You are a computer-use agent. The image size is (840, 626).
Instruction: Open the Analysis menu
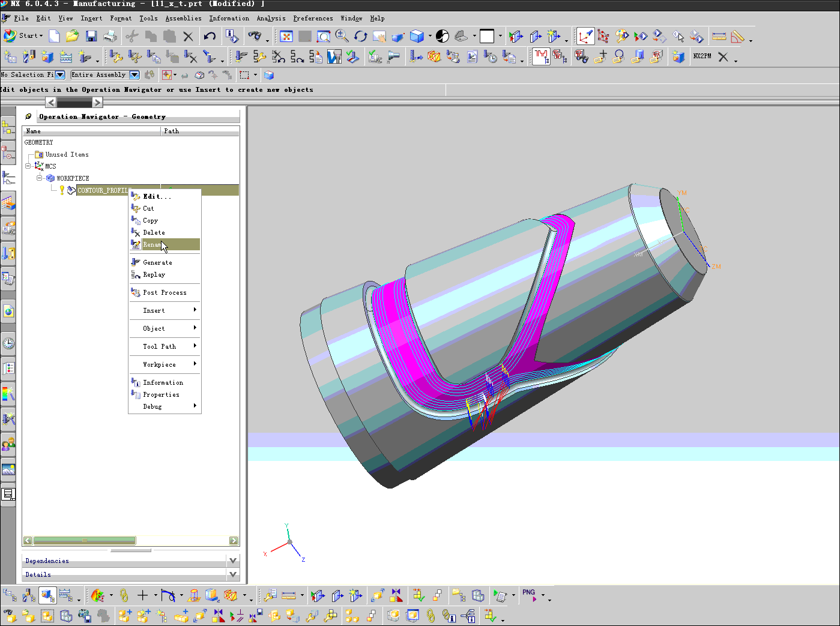click(x=271, y=19)
